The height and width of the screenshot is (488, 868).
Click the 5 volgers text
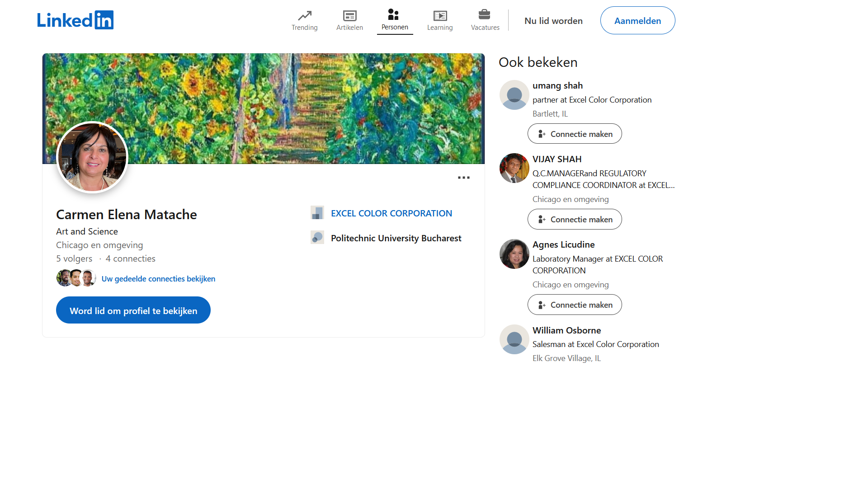(x=74, y=258)
